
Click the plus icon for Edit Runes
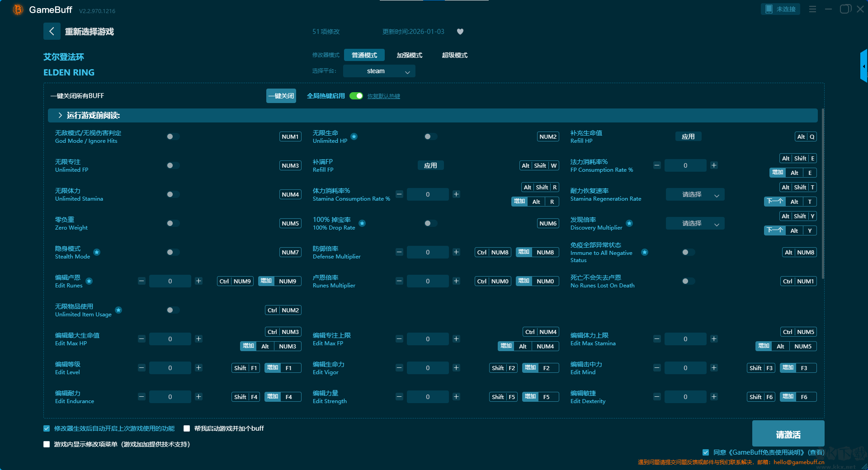click(x=198, y=281)
